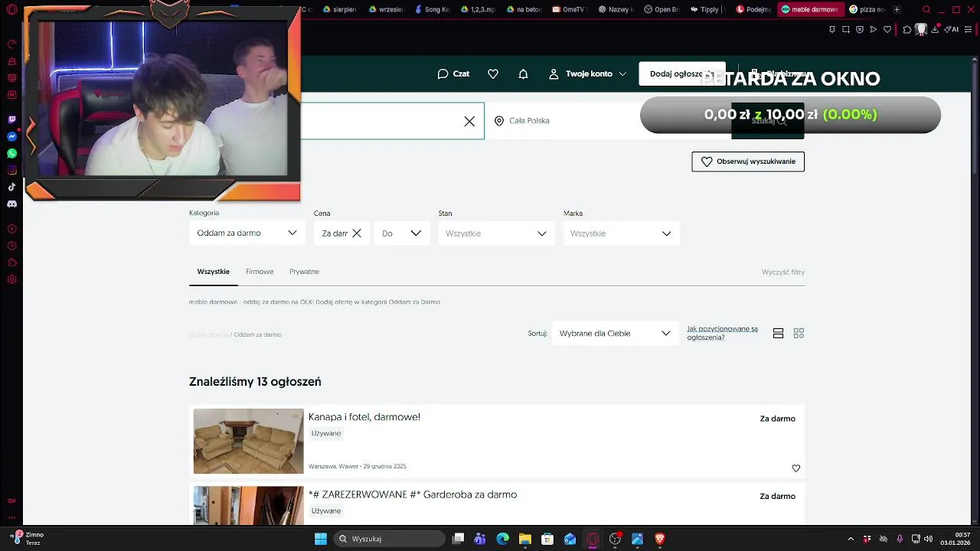Click Dodaj ogłoszenie button
980x551 pixels.
coord(682,74)
